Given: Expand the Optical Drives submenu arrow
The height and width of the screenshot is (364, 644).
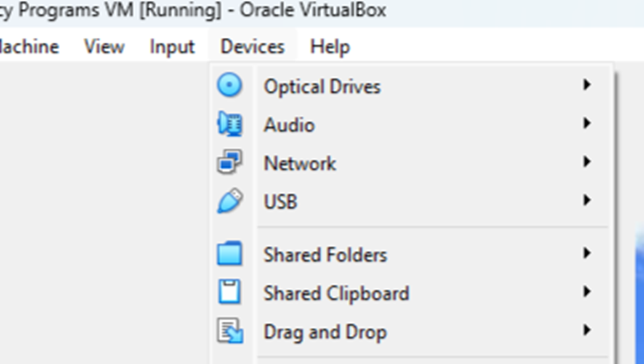Looking at the screenshot, I should [x=587, y=85].
